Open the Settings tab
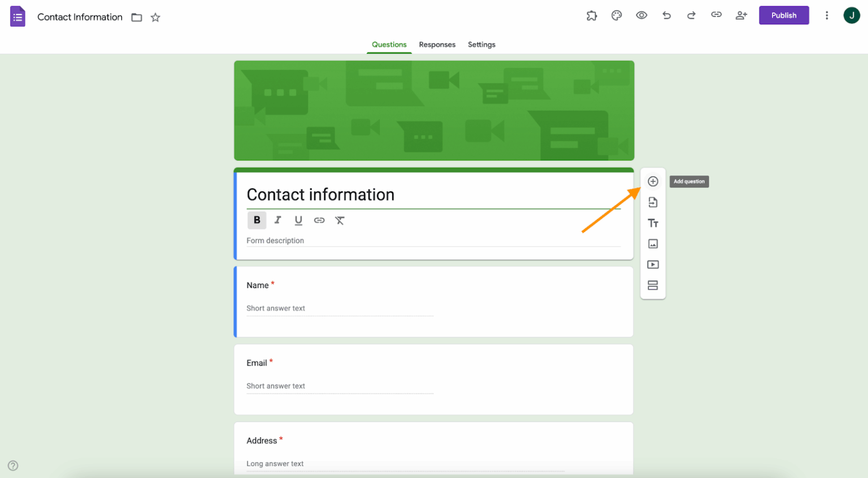This screenshot has height=478, width=868. tap(481, 45)
